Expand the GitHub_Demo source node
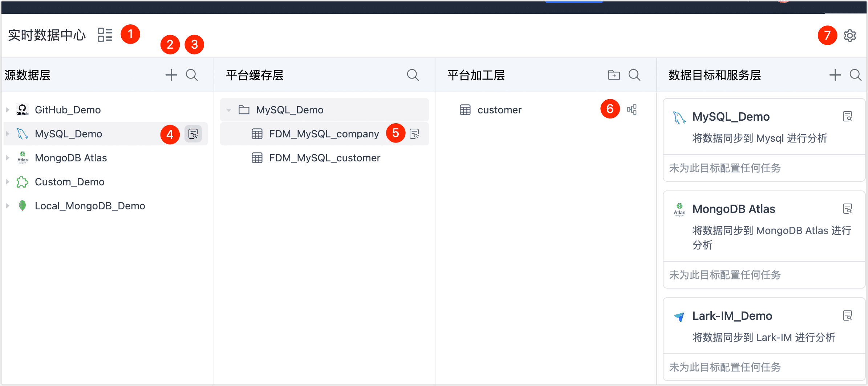 click(x=8, y=110)
